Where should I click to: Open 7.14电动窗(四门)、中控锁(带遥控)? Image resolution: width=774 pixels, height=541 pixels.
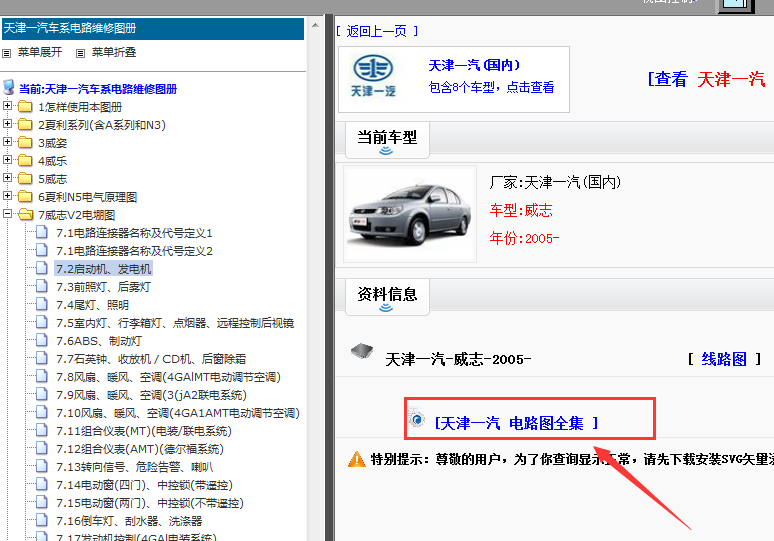tap(144, 485)
